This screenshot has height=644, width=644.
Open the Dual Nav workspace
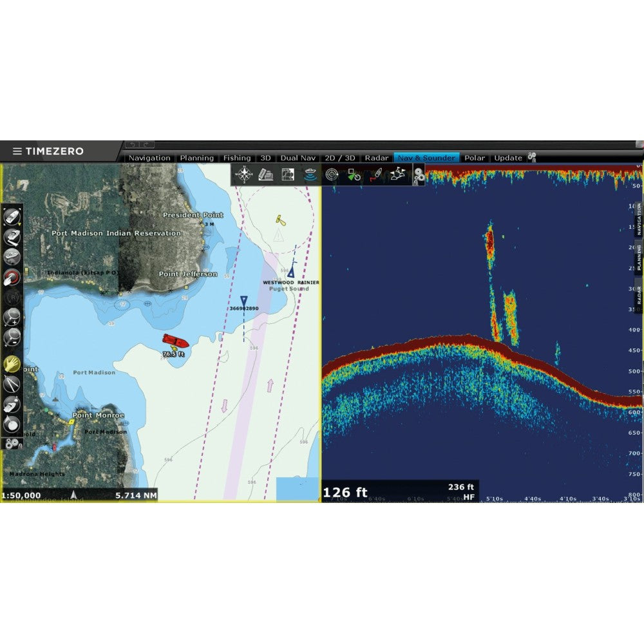click(297, 158)
